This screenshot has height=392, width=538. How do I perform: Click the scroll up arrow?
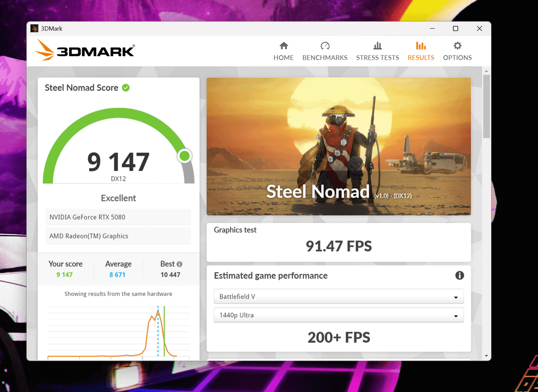[486, 71]
